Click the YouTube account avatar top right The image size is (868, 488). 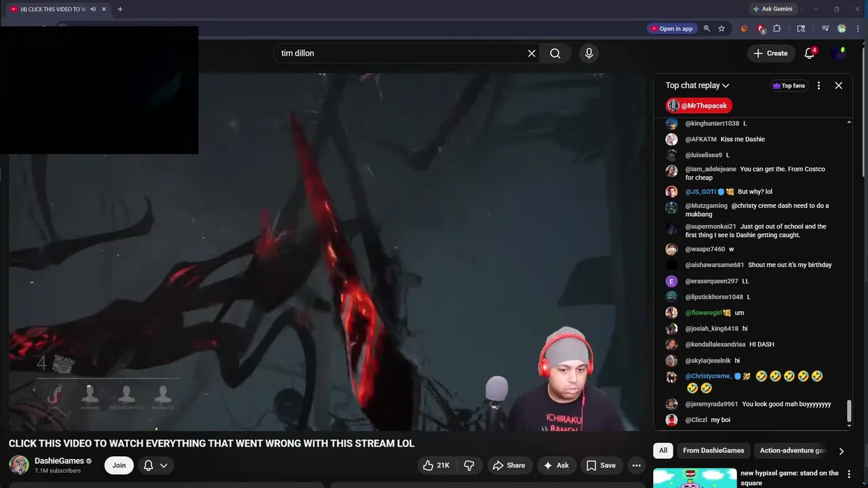coord(839,54)
